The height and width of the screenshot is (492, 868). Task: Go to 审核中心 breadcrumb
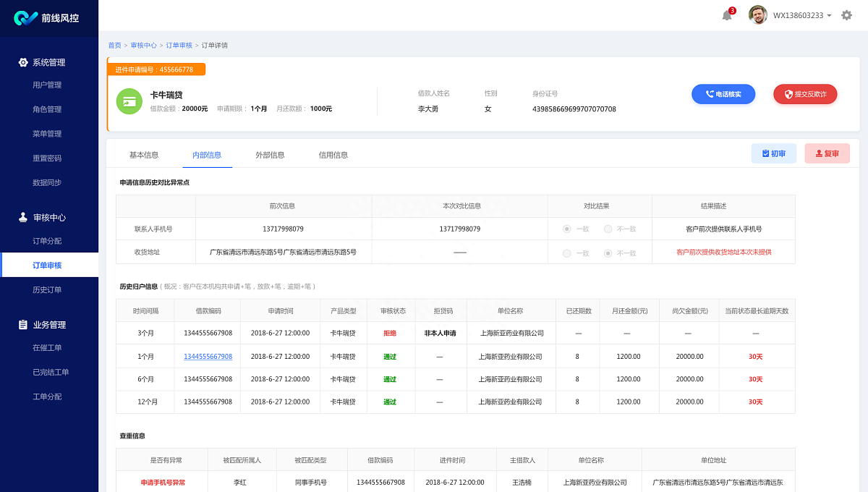tap(144, 46)
